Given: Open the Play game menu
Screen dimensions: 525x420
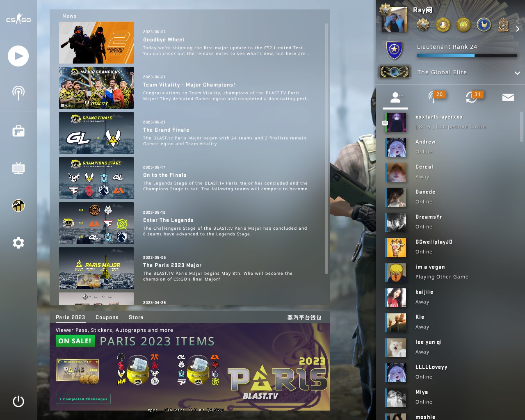Looking at the screenshot, I should pos(18,56).
